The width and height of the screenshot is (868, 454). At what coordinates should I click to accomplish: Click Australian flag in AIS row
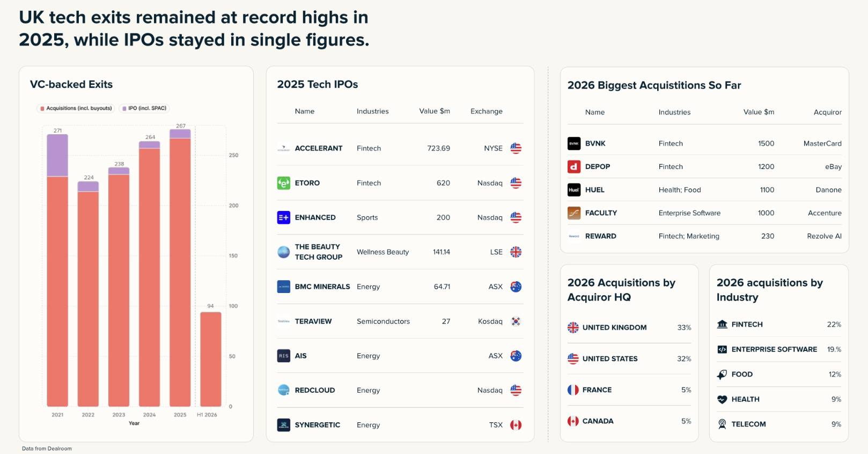[x=516, y=356]
